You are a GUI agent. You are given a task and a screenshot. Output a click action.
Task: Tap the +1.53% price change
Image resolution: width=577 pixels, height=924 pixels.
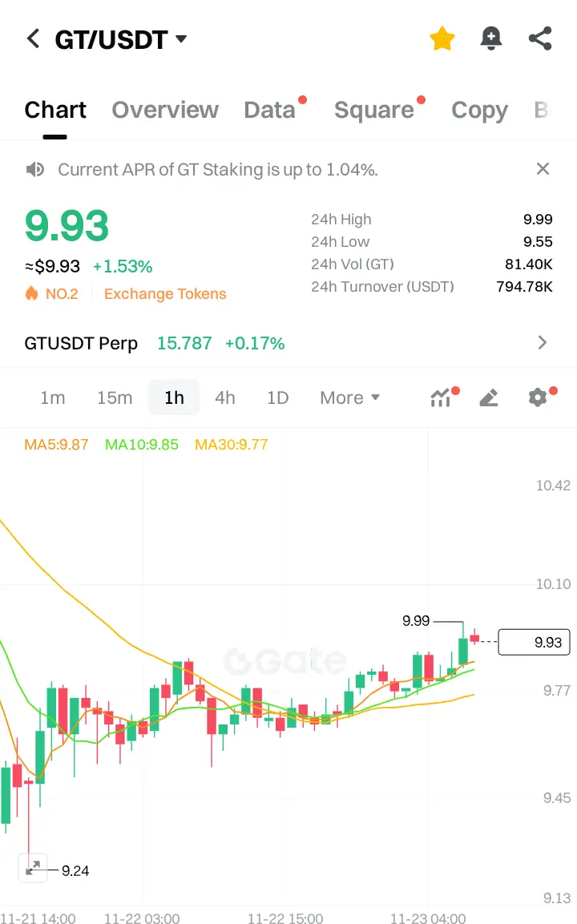(x=123, y=266)
